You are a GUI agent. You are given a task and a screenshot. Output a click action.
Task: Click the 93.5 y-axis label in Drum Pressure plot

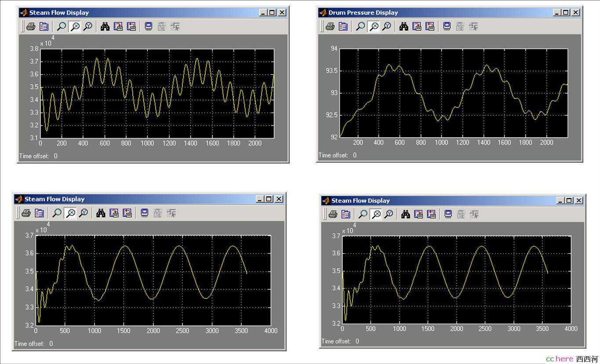click(x=331, y=71)
